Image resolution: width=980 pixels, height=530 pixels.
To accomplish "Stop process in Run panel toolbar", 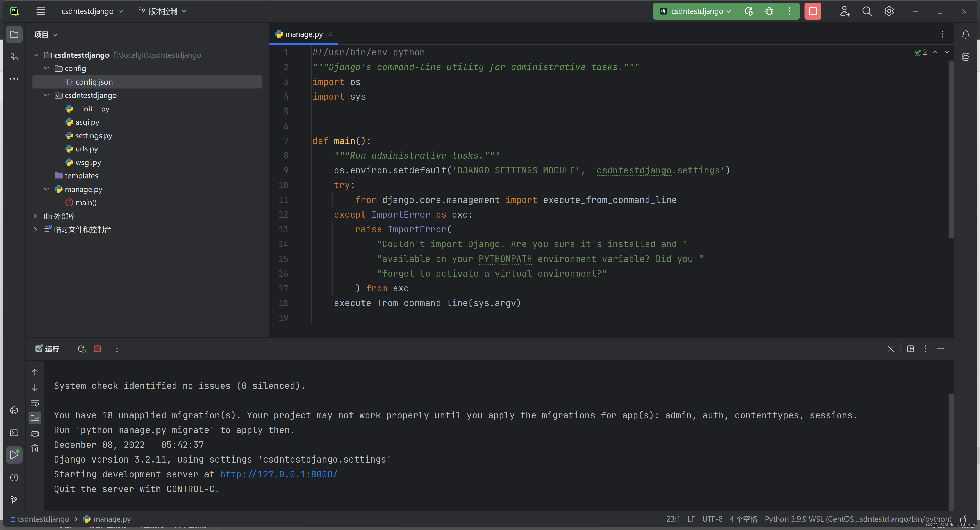I will tap(98, 349).
